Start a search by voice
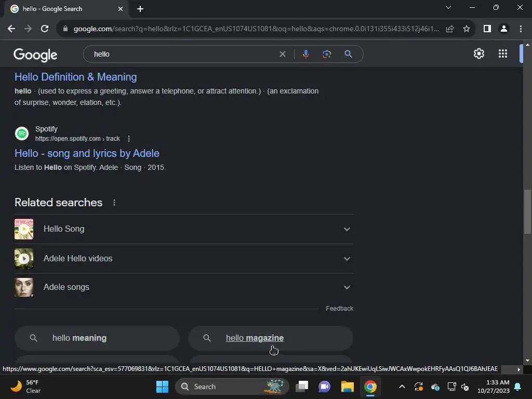The height and width of the screenshot is (399, 532). pyautogui.click(x=305, y=54)
